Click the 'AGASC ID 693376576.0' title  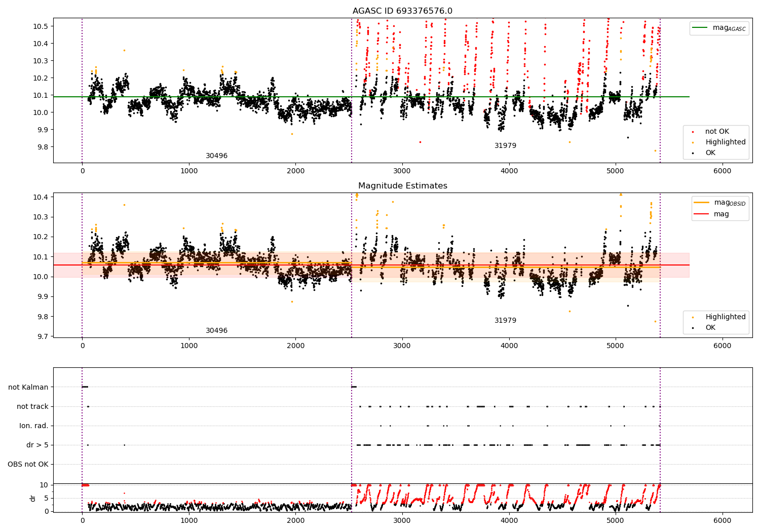pos(403,11)
